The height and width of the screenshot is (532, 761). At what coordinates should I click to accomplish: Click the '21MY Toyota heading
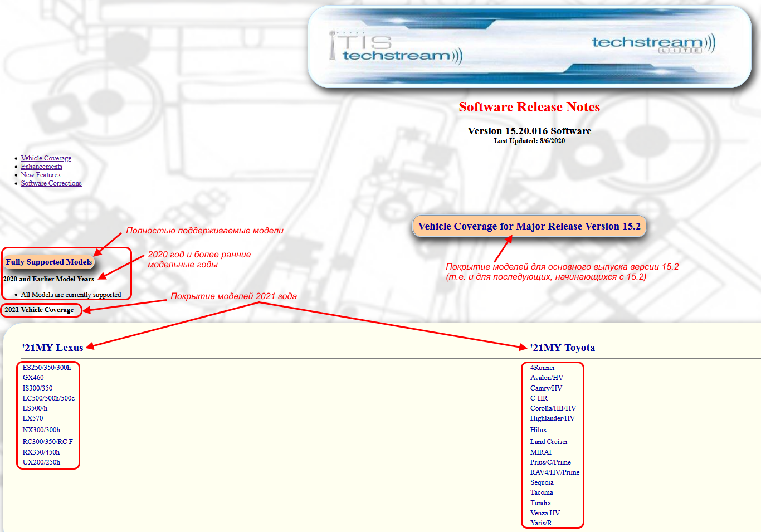point(562,348)
